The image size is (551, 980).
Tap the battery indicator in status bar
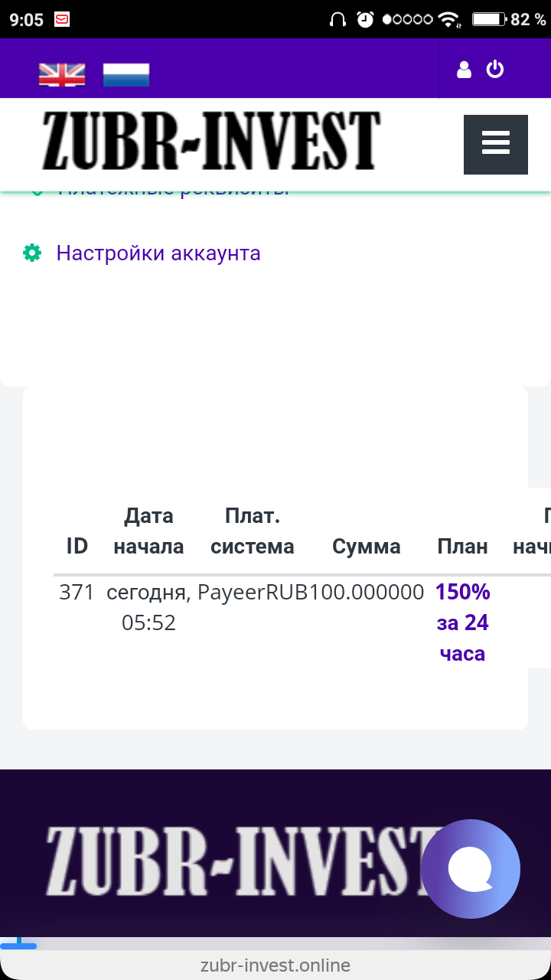(490, 19)
